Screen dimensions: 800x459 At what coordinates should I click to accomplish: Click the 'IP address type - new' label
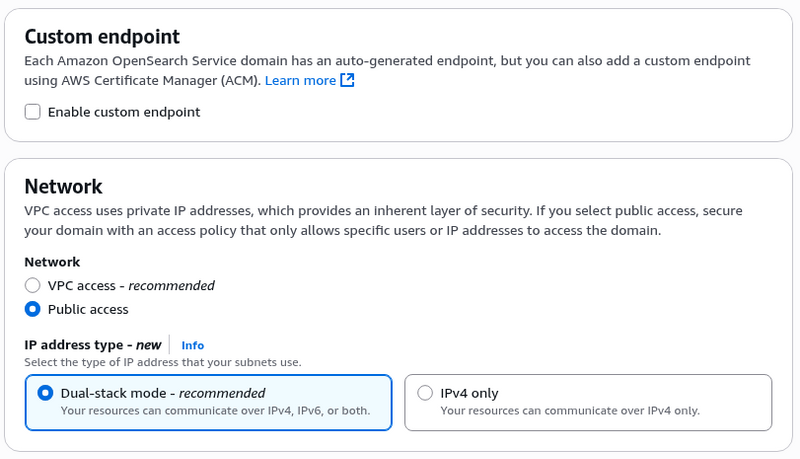[93, 345]
